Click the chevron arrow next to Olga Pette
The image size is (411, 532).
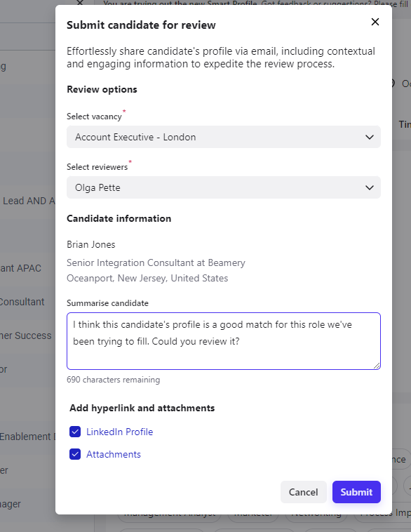(x=370, y=188)
